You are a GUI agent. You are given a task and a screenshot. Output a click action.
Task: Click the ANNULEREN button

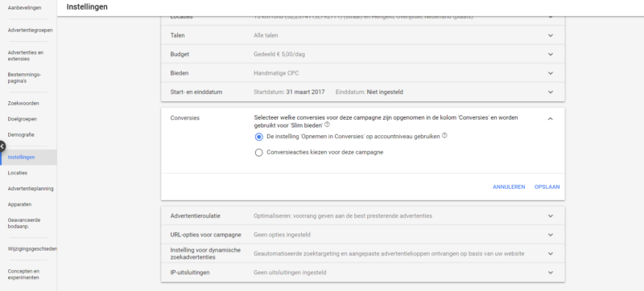tap(509, 186)
